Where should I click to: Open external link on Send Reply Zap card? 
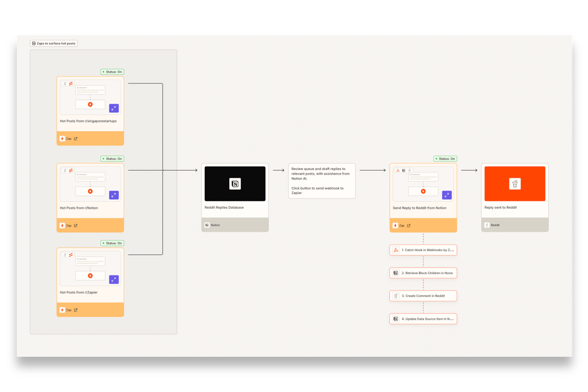[x=409, y=226]
